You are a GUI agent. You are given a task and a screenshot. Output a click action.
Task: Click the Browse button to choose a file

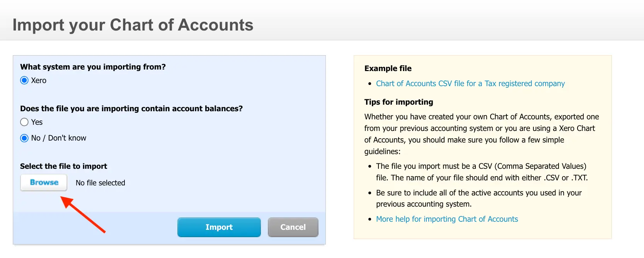pos(43,183)
